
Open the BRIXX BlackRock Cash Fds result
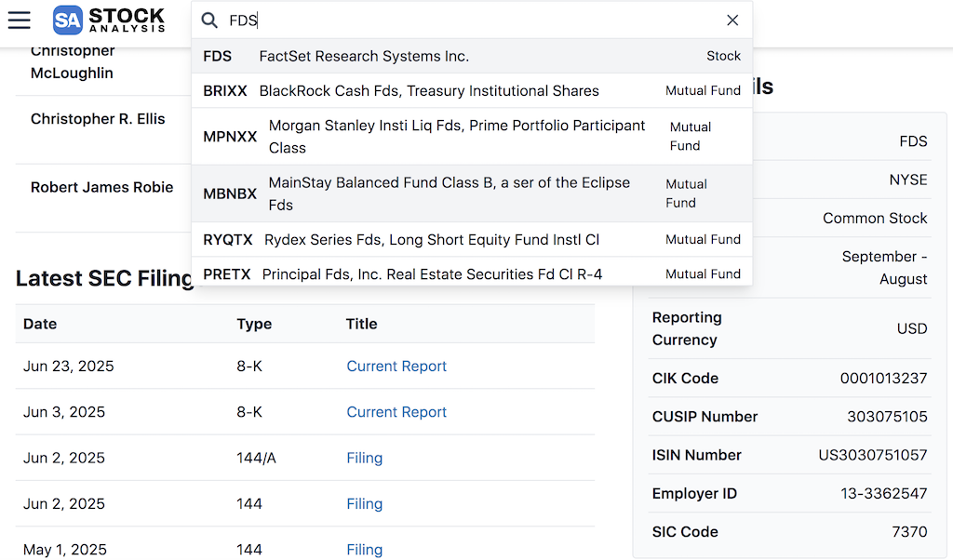coord(472,90)
